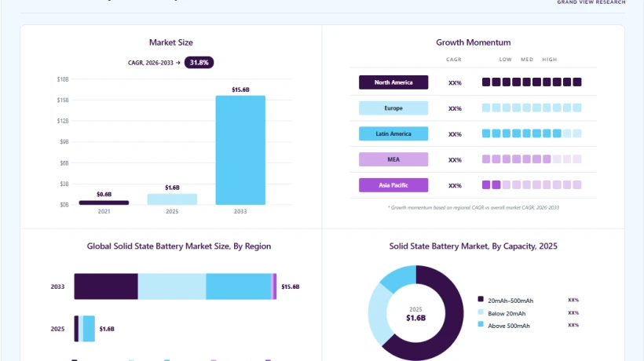The image size is (644, 361).
Task: Click the Above 500mAh legend label
Action: 508,326
